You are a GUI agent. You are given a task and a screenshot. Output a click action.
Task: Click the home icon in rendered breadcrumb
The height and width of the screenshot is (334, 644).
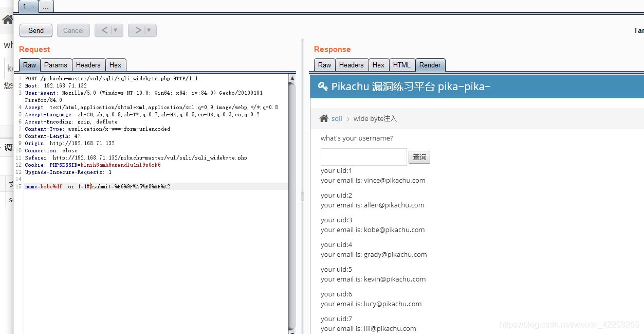[x=324, y=118]
